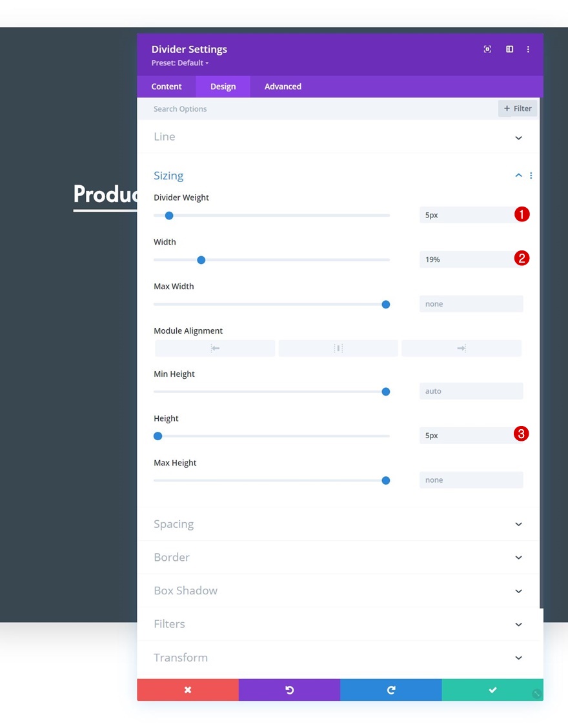
Task: Click the green save checkmark button
Action: click(x=492, y=690)
